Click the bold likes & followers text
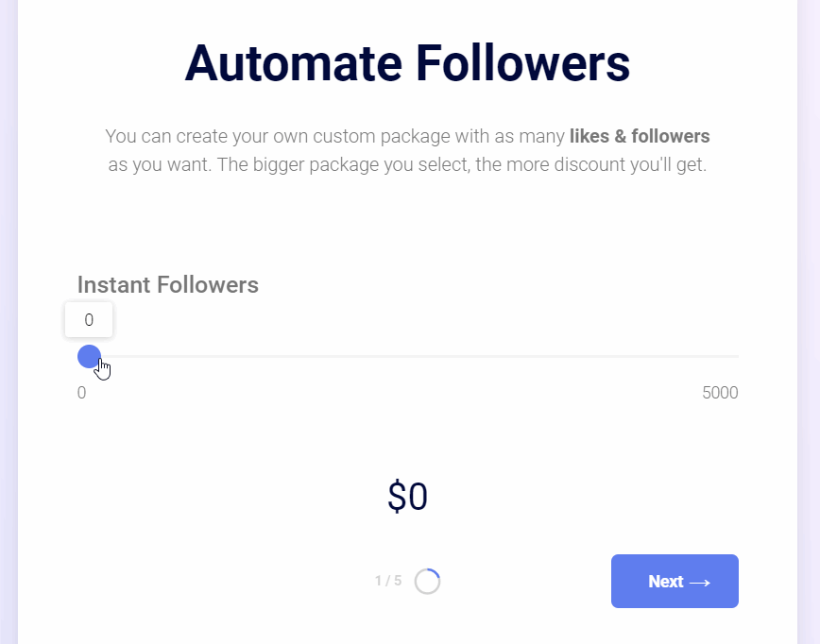The height and width of the screenshot is (644, 820). (639, 136)
